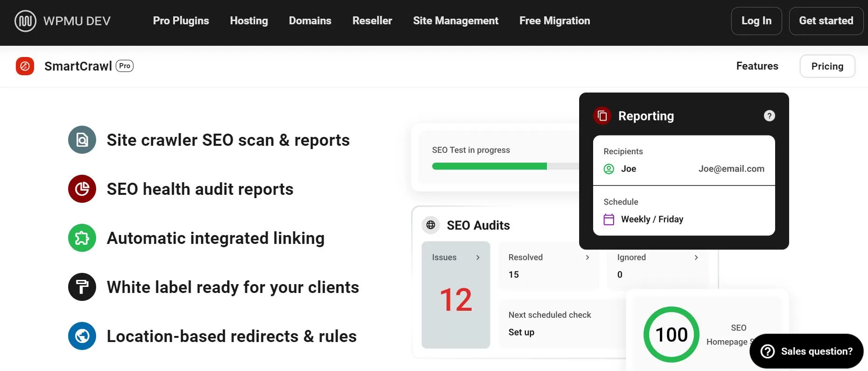Expand the Ignored card chevron
The width and height of the screenshot is (868, 371).
click(696, 257)
